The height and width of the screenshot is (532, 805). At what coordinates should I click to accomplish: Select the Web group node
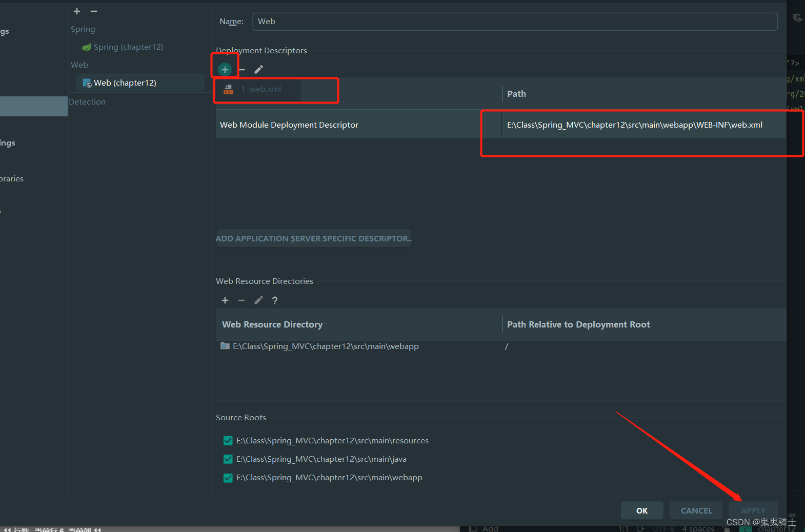tap(79, 65)
